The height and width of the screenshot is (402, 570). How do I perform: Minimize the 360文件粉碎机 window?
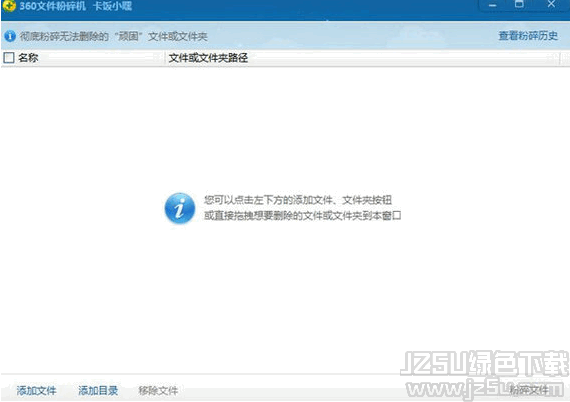[493, 5]
